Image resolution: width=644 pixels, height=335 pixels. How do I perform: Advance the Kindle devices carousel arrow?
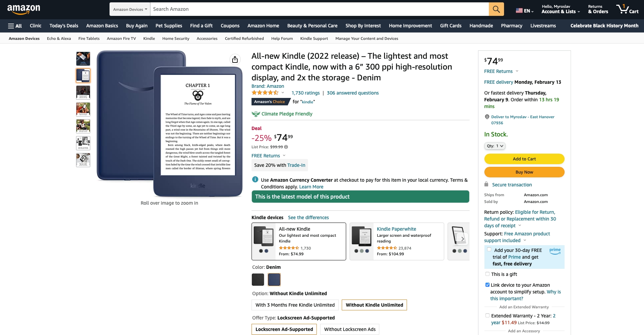click(462, 239)
